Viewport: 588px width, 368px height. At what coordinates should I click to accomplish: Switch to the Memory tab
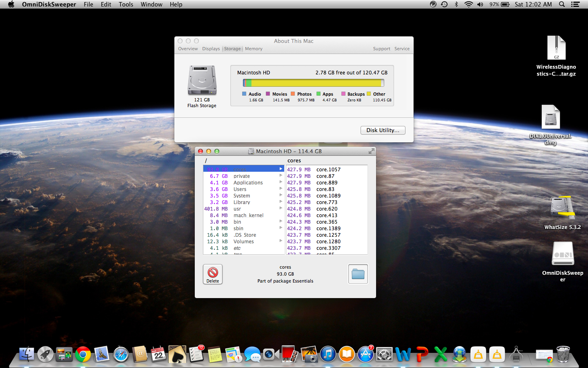point(254,49)
